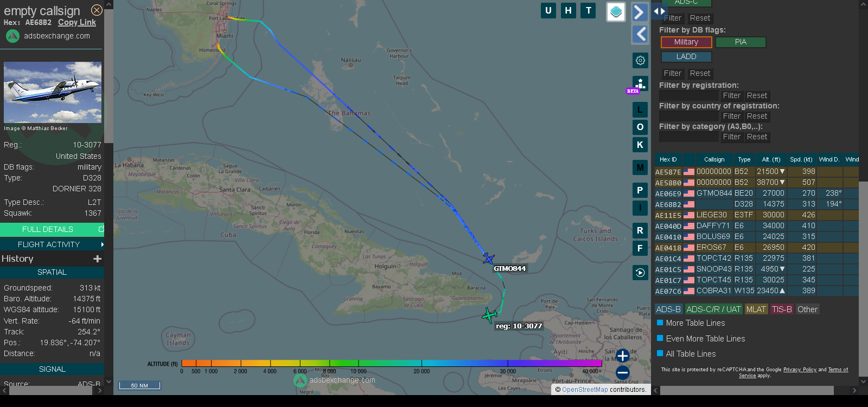Sort table by Hex ID column
Viewport: 868px width, 407px height.
tap(668, 159)
